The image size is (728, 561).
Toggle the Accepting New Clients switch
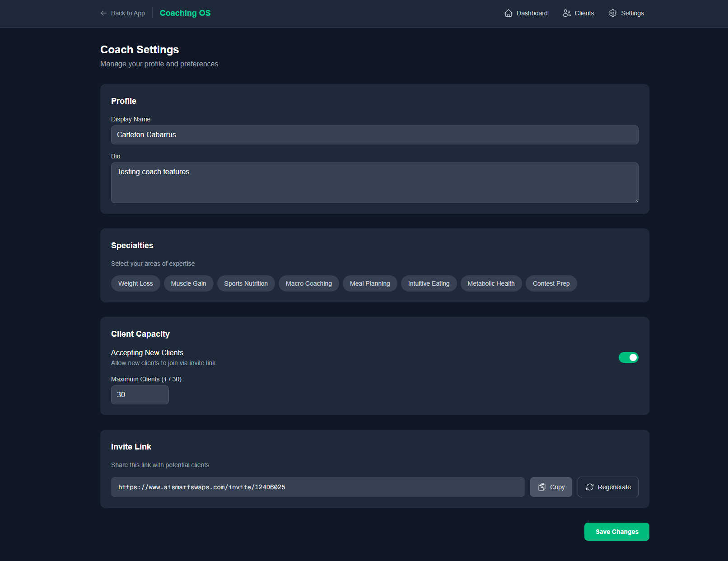click(x=628, y=357)
